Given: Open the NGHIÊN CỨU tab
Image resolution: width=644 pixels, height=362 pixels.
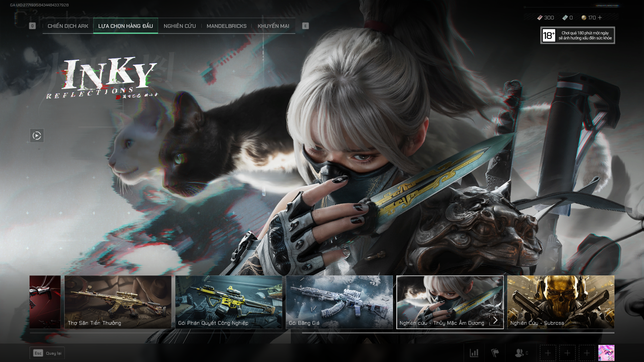Looking at the screenshot, I should (x=180, y=26).
